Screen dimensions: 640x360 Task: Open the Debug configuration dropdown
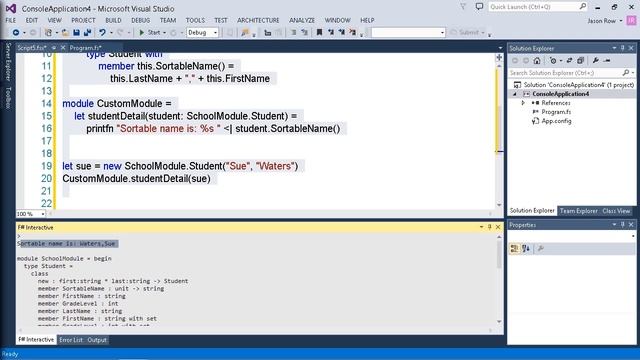coord(202,32)
